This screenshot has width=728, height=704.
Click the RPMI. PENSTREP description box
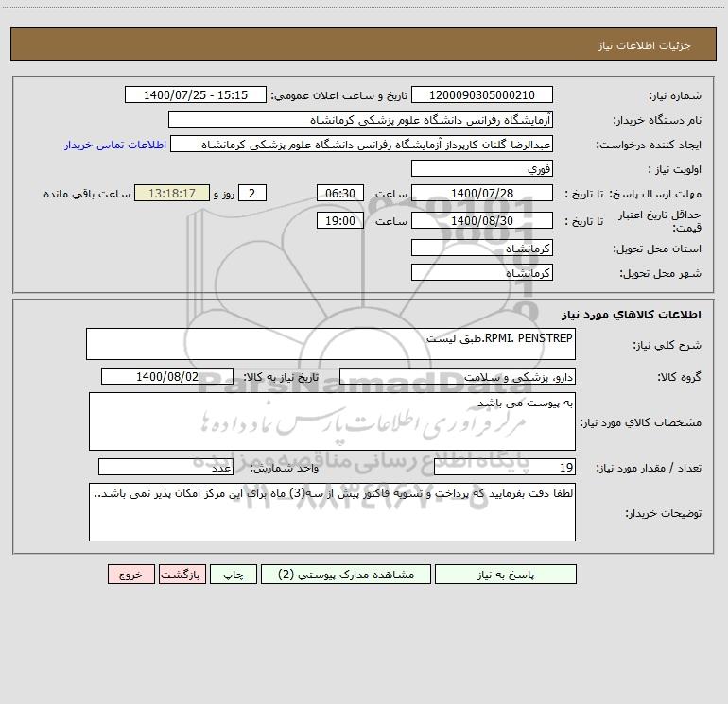pyautogui.click(x=331, y=344)
